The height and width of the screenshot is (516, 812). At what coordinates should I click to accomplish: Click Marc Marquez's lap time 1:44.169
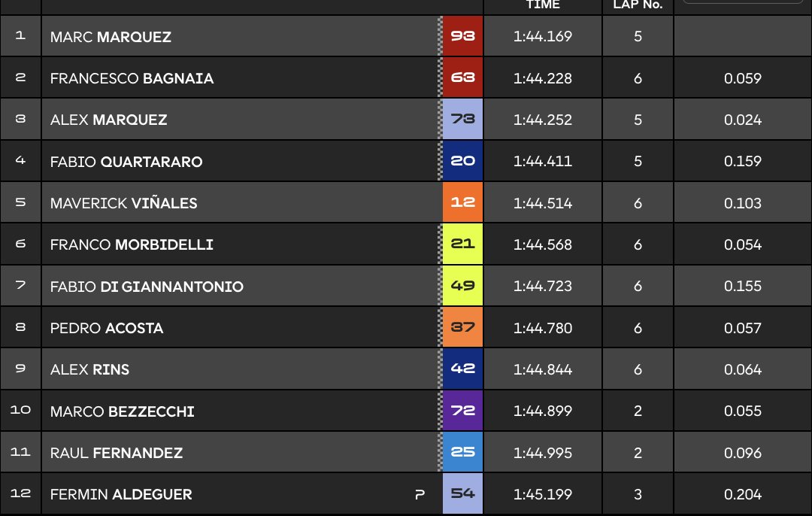(x=542, y=36)
